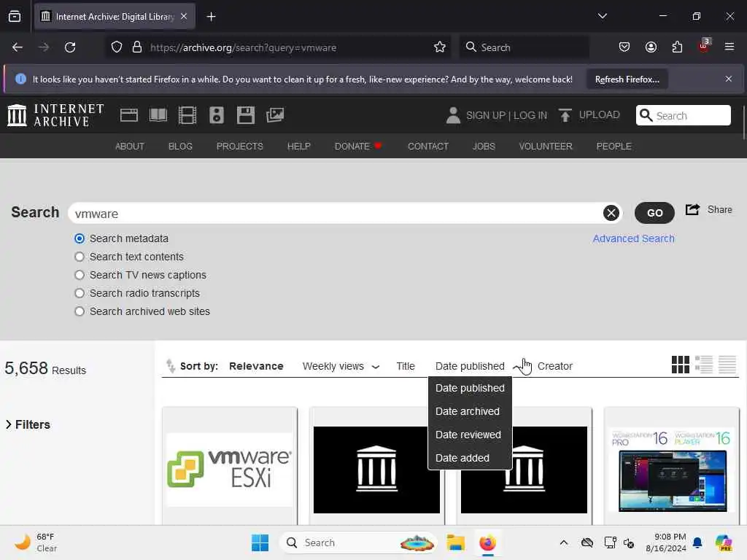Viewport: 747px width, 560px height.
Task: Open the Audio speaker icon
Action: (x=217, y=115)
